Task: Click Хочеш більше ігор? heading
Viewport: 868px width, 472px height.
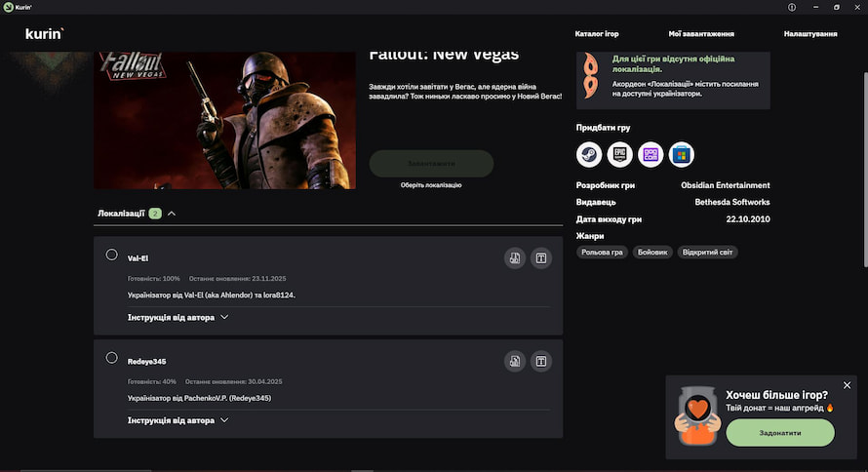Action: point(776,395)
